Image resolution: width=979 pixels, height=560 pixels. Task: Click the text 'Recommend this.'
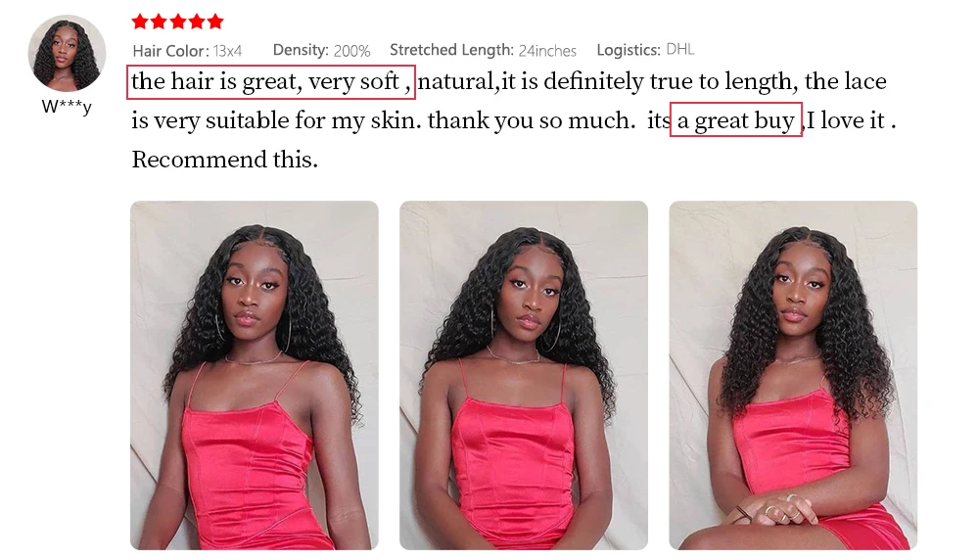tap(225, 160)
